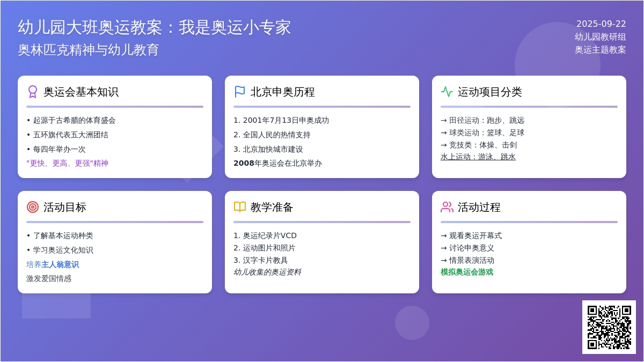Click the main title 我是奥运小专家
The height and width of the screenshot is (362, 644).
[154, 27]
